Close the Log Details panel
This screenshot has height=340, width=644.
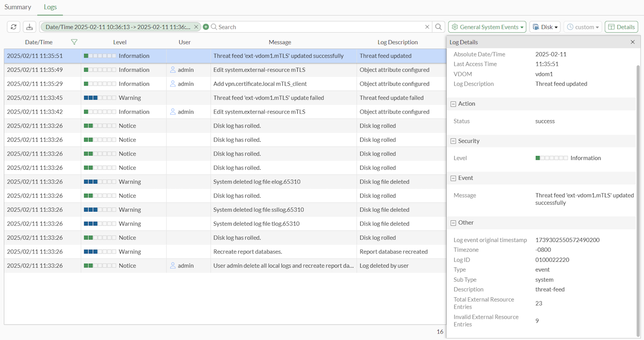tap(632, 42)
